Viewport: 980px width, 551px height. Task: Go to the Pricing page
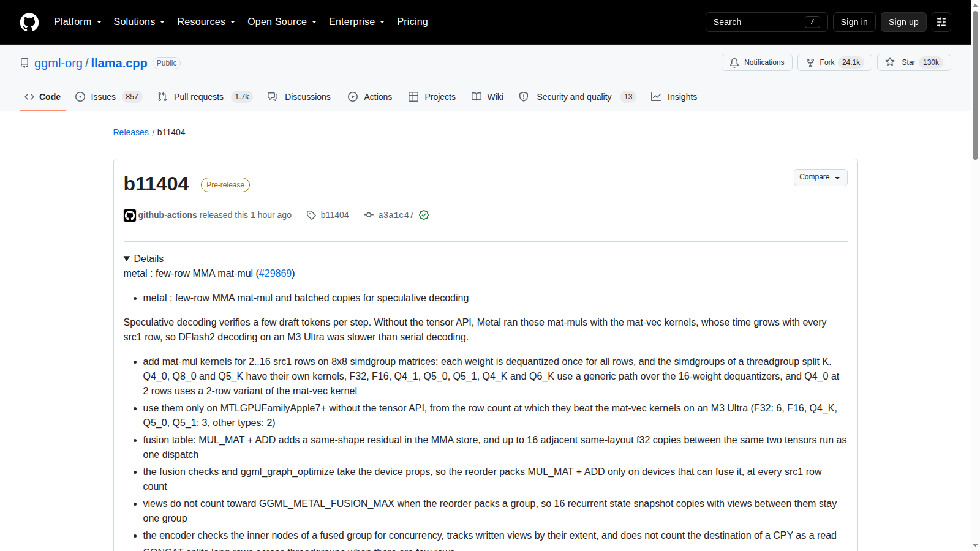pyautogui.click(x=412, y=22)
